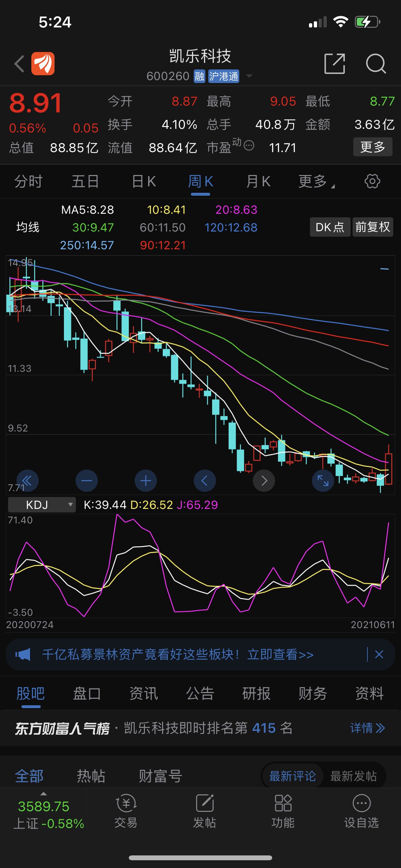Switch to the 日K chart tab

[144, 181]
